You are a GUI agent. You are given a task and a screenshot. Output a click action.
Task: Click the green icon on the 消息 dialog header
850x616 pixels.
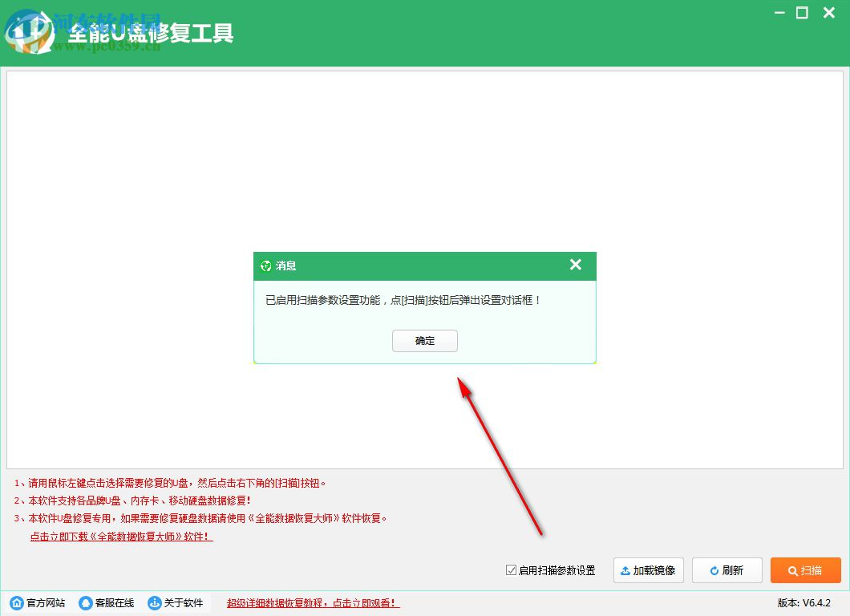(266, 265)
